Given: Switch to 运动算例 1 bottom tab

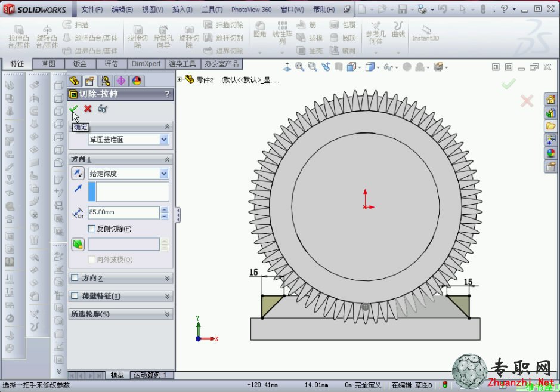Looking at the screenshot, I should [150, 375].
